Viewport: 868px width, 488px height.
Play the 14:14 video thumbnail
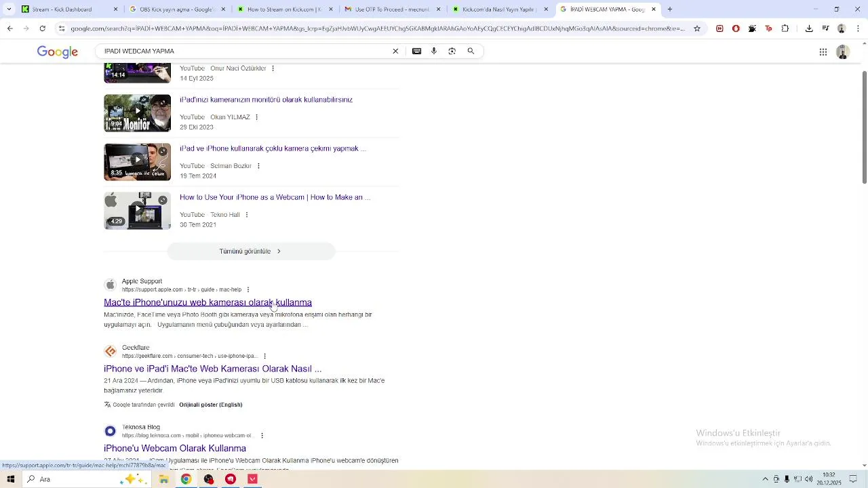[x=138, y=73]
